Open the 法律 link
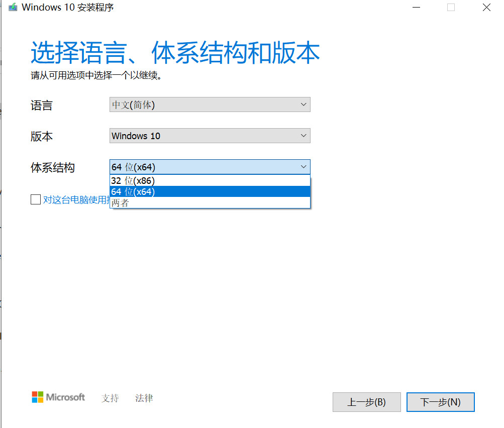Image resolution: width=504 pixels, height=428 pixels. tap(144, 398)
